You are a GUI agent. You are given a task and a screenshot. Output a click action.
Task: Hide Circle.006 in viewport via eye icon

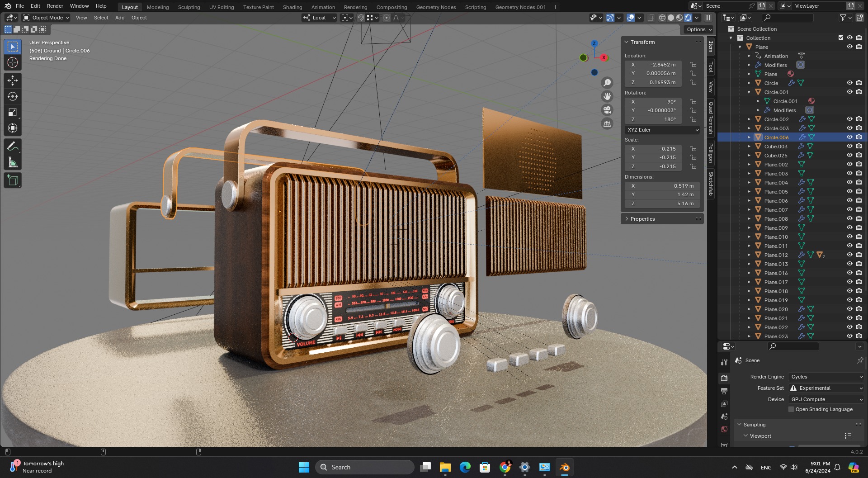849,137
